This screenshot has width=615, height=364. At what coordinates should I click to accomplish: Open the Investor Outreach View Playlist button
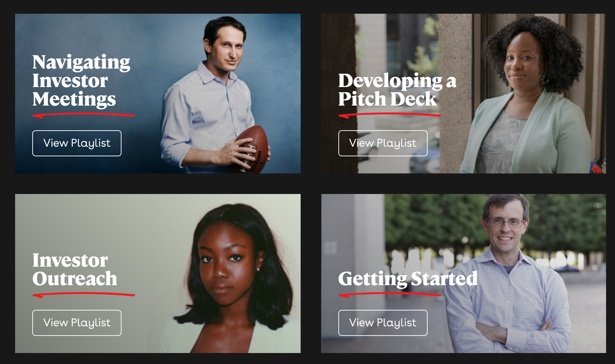pos(77,323)
